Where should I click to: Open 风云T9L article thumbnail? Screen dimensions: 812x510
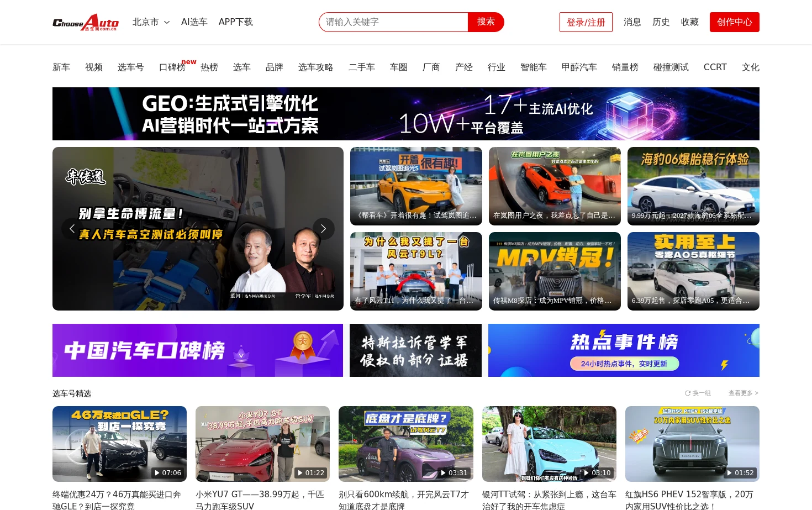(416, 271)
